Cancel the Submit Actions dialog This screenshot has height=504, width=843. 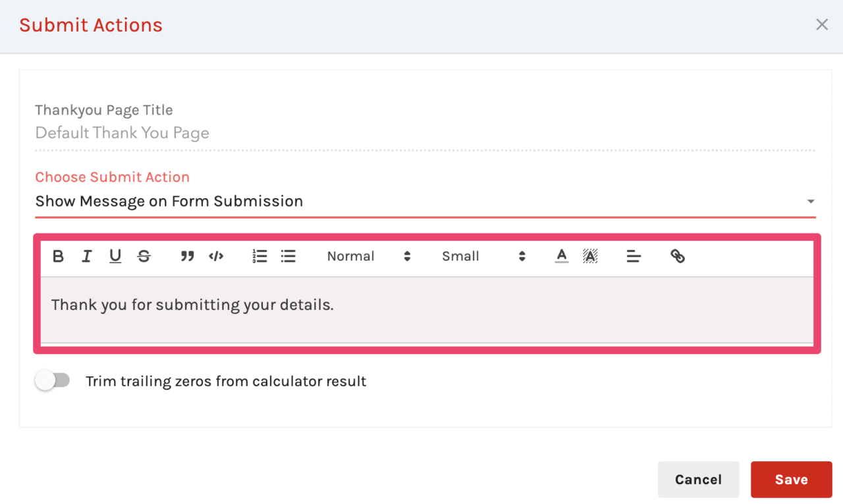tap(698, 479)
